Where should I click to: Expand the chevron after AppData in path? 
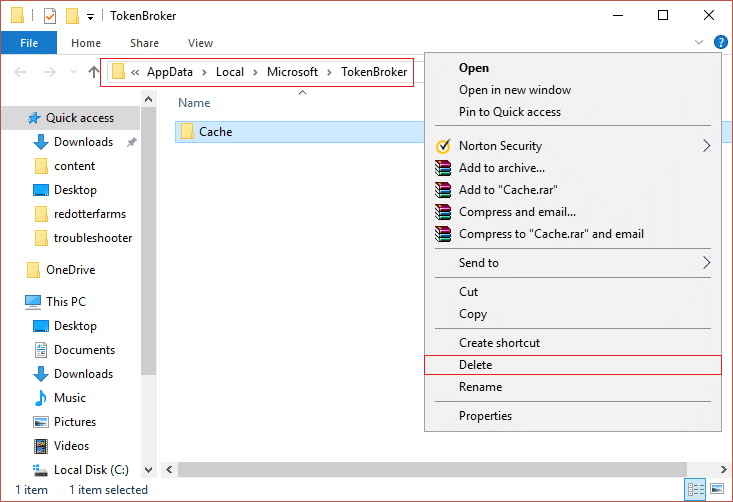(204, 72)
